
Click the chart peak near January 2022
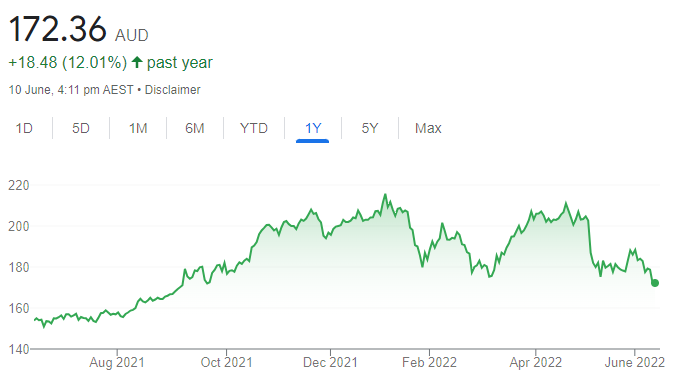coord(385,195)
